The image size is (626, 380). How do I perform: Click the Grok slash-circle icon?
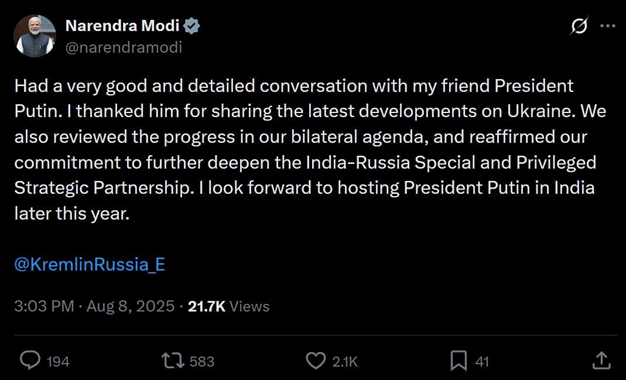coord(579,26)
